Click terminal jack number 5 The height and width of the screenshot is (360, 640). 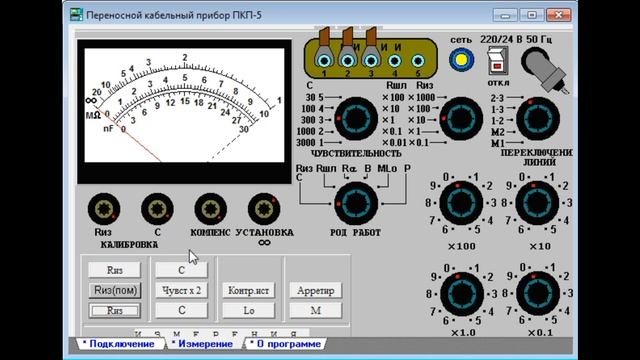click(418, 61)
